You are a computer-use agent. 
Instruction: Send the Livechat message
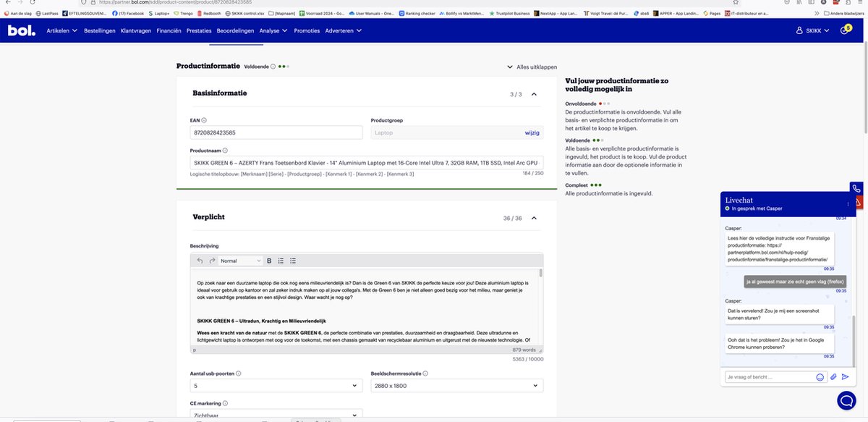coord(845,377)
